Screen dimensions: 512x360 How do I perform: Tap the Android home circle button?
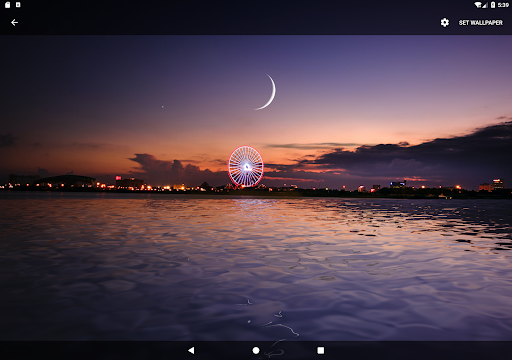coord(256,350)
